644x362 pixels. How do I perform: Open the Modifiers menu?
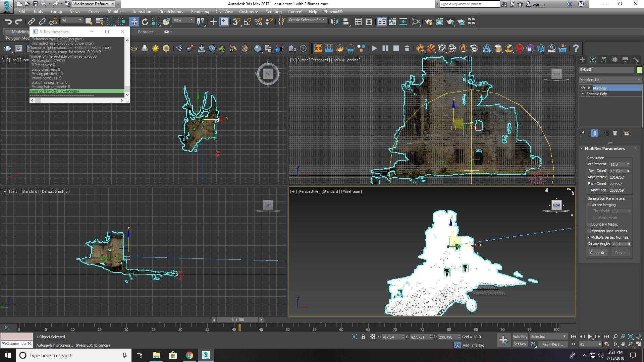[116, 12]
